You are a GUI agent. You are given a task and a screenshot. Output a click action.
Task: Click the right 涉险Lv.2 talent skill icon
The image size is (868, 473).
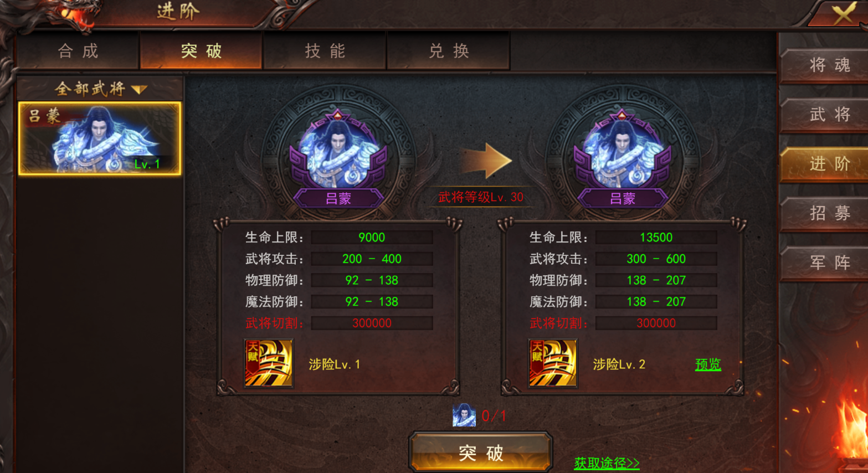pos(553,363)
